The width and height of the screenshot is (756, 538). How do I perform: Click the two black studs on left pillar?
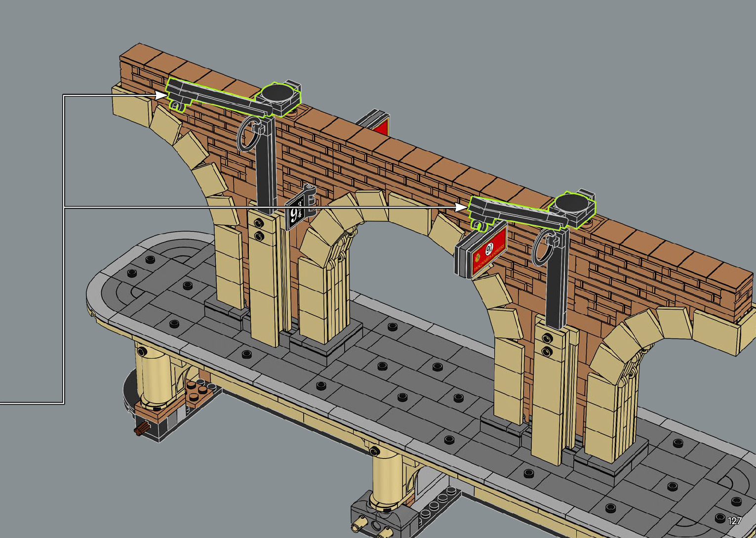[258, 230]
